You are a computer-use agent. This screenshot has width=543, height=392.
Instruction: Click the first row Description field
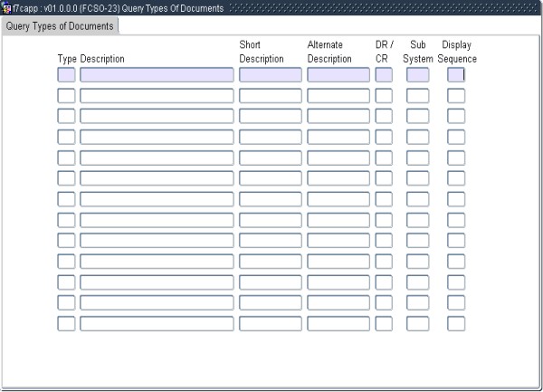click(x=157, y=74)
